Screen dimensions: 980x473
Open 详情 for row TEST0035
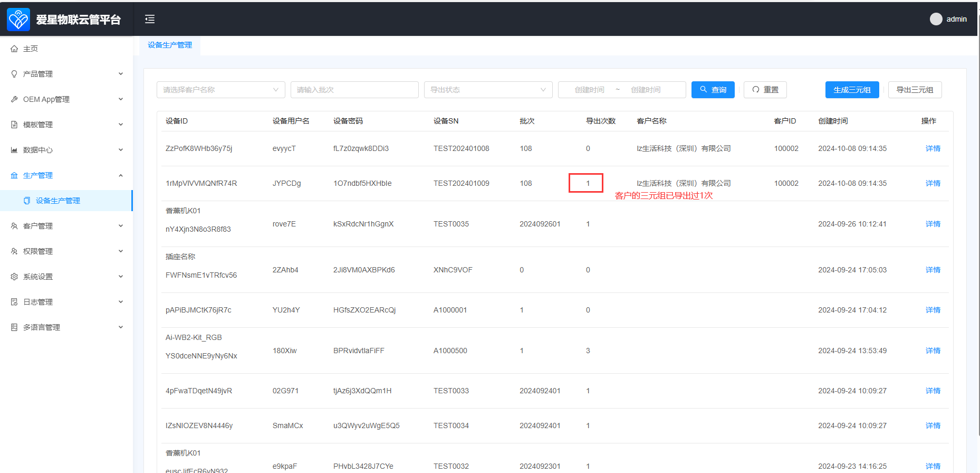[x=933, y=224]
